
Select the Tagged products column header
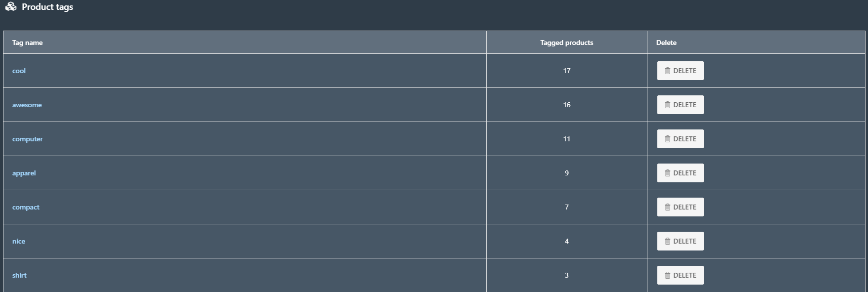coord(566,42)
